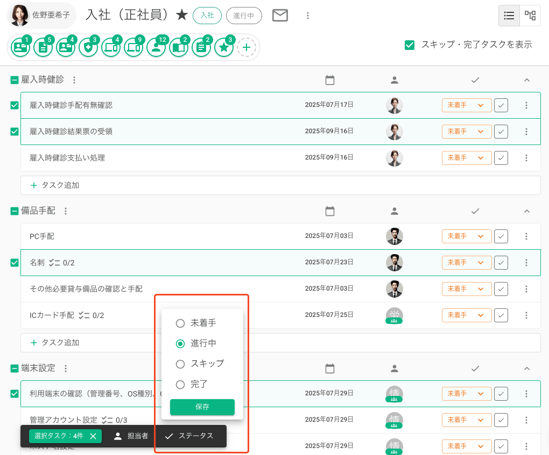Open the mail envelope icon

[x=280, y=15]
